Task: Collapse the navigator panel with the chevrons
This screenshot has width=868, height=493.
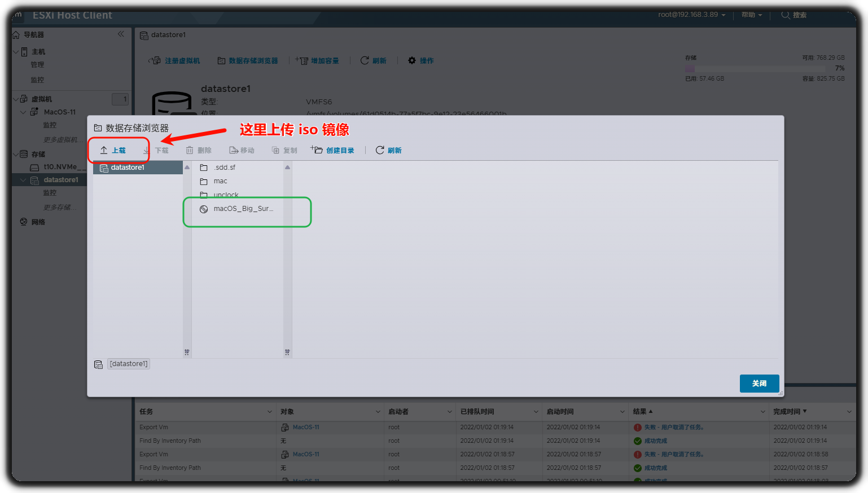Action: coord(121,34)
